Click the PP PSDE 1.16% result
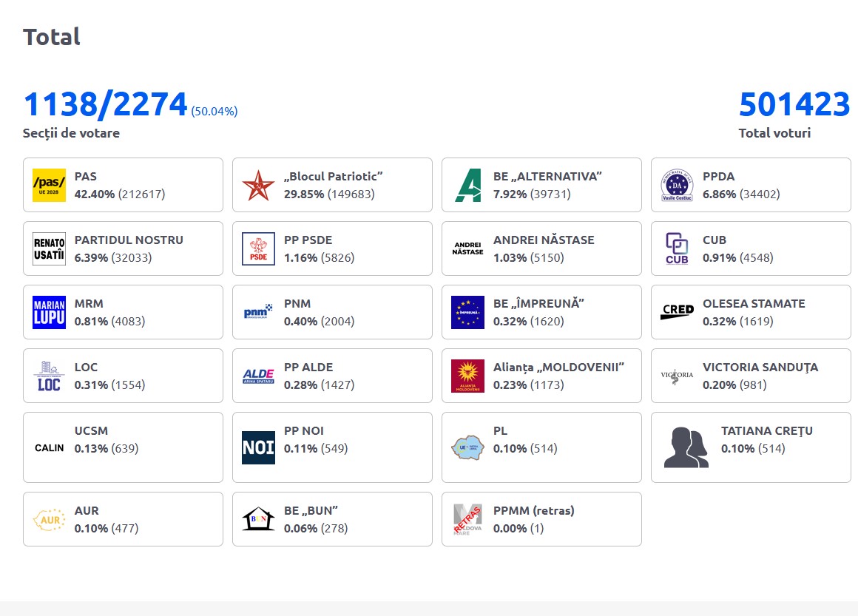 (x=319, y=257)
